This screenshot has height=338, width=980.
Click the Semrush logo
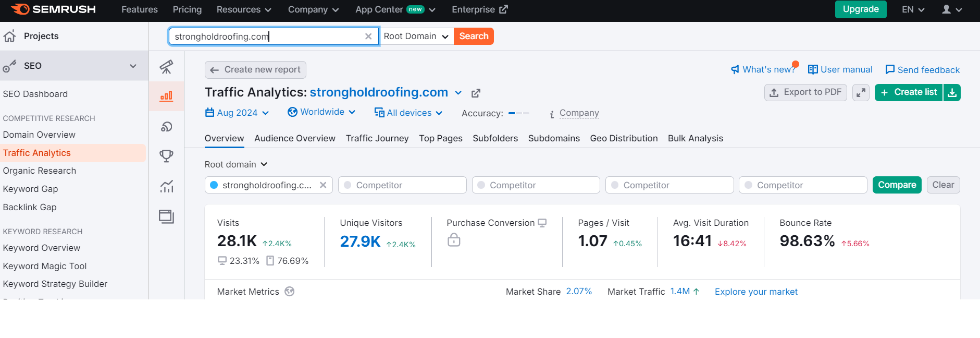click(x=53, y=9)
